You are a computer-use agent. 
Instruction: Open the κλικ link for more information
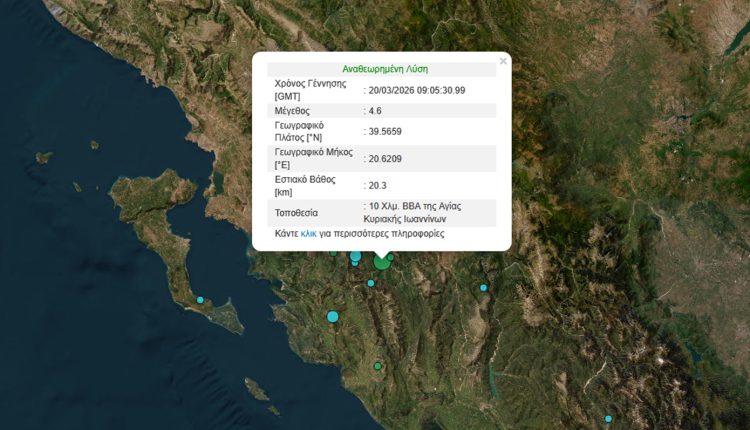point(309,233)
